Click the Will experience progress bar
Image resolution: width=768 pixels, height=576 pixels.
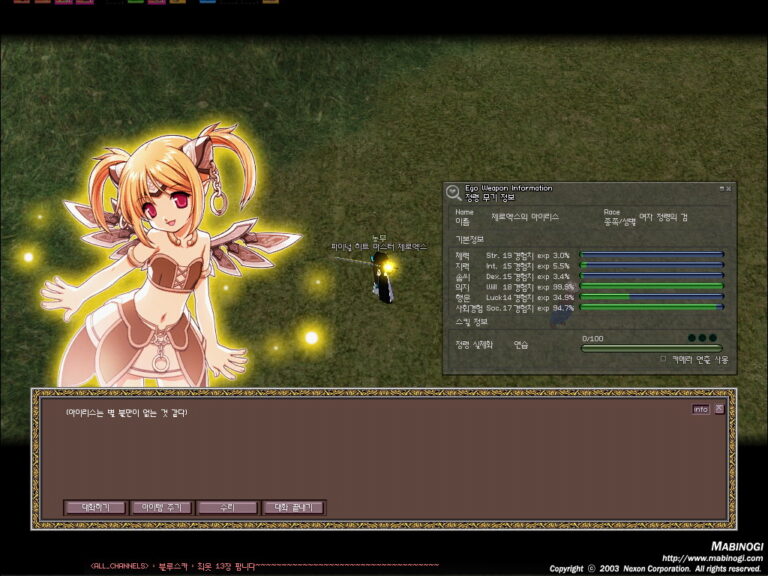point(651,286)
